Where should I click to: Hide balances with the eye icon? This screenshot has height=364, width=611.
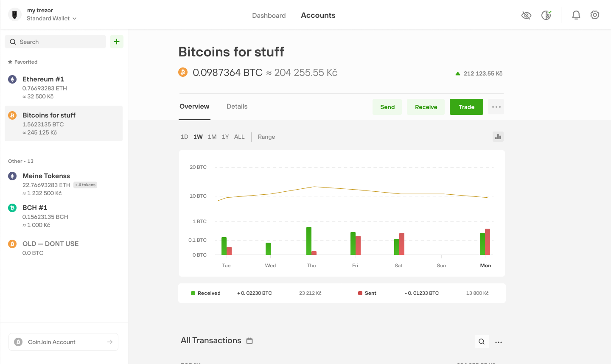pos(526,15)
